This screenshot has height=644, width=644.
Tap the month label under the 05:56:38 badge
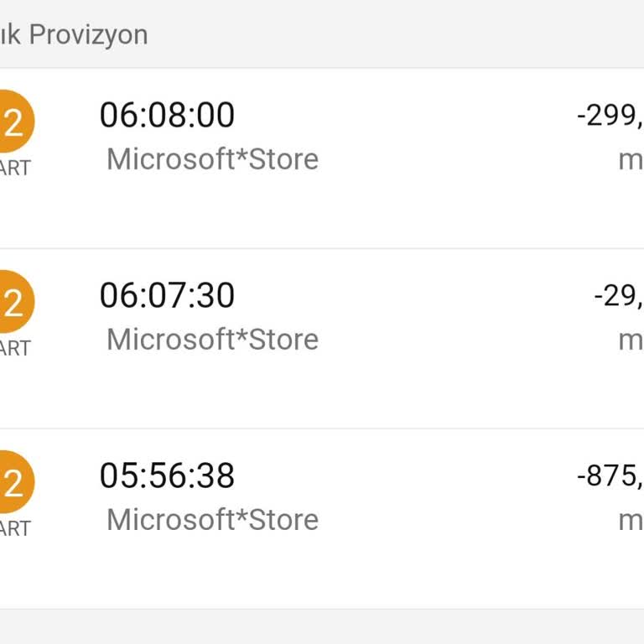[x=14, y=528]
